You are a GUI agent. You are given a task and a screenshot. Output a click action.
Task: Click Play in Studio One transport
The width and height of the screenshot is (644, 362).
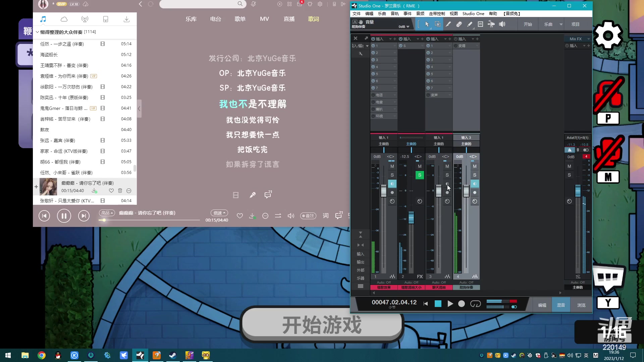(x=450, y=304)
